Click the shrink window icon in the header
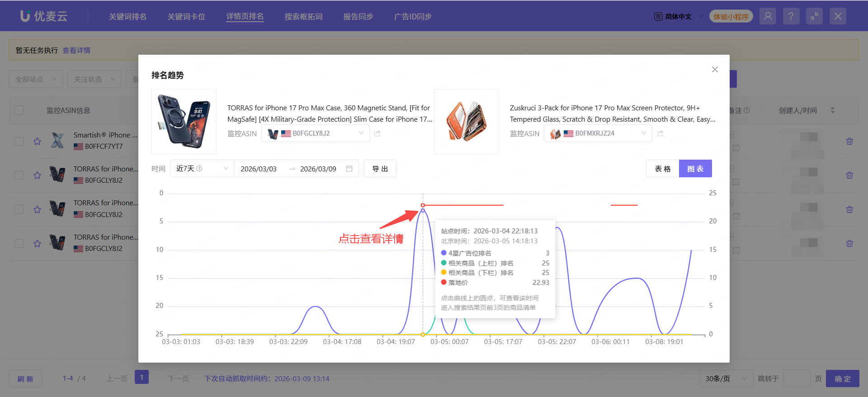Viewport: 868px width, 397px height. [814, 16]
